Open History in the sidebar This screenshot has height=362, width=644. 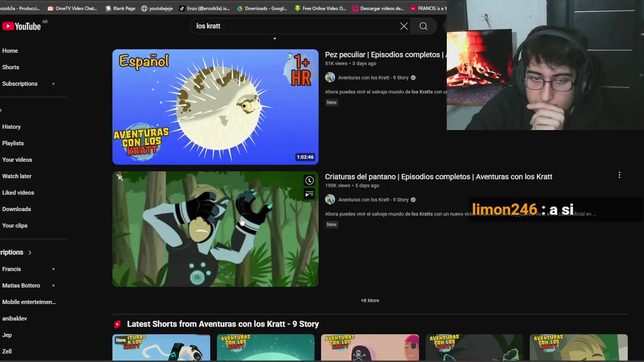click(12, 127)
